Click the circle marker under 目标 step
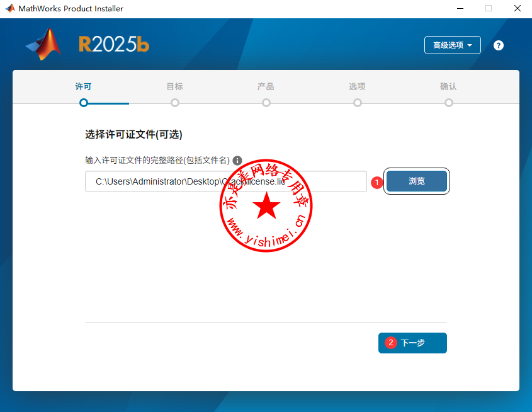Image resolution: width=532 pixels, height=412 pixels. pyautogui.click(x=175, y=103)
